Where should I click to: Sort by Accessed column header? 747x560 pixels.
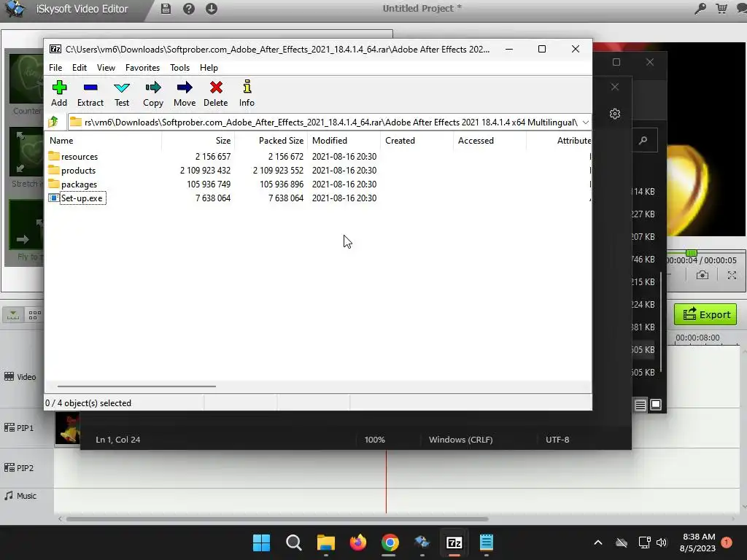(x=490, y=141)
